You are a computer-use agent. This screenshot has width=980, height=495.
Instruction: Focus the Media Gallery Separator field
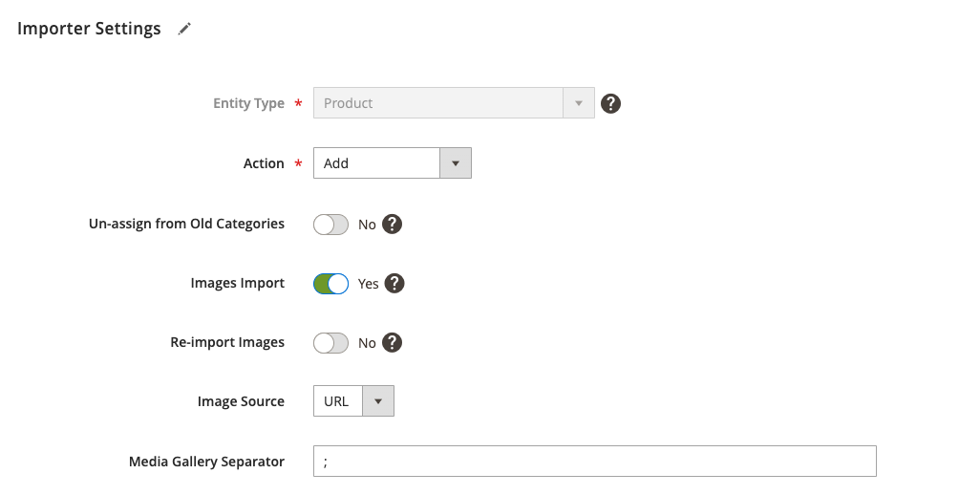(x=595, y=462)
